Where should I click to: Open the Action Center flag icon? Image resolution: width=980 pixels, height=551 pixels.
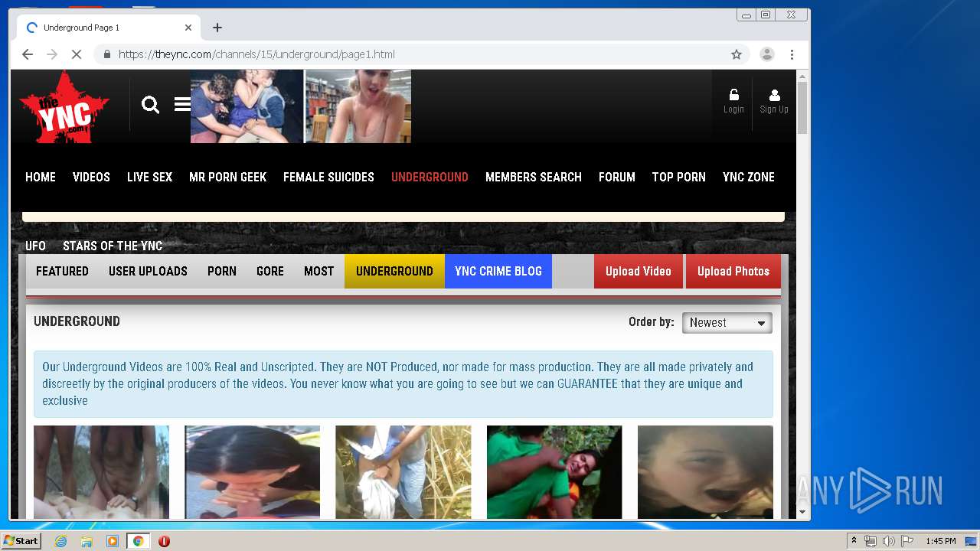pyautogui.click(x=906, y=541)
